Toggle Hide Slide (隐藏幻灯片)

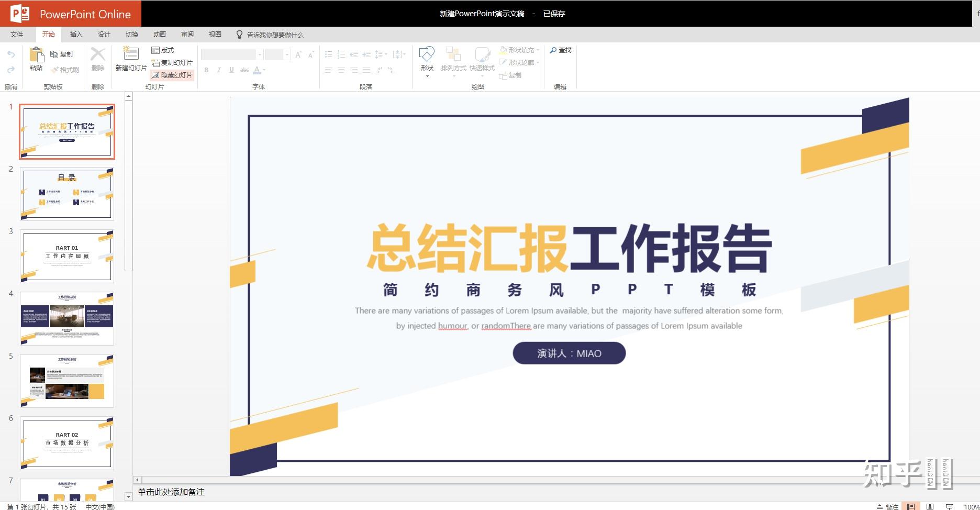172,75
